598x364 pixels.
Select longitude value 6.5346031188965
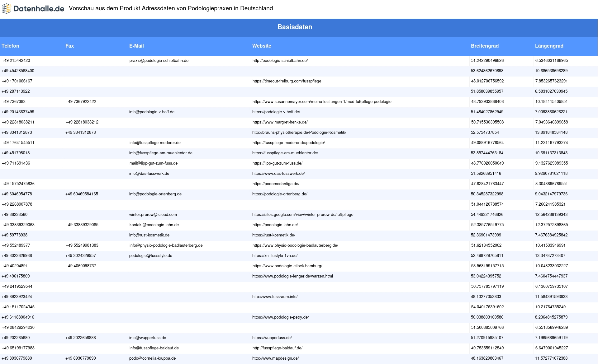click(x=552, y=61)
